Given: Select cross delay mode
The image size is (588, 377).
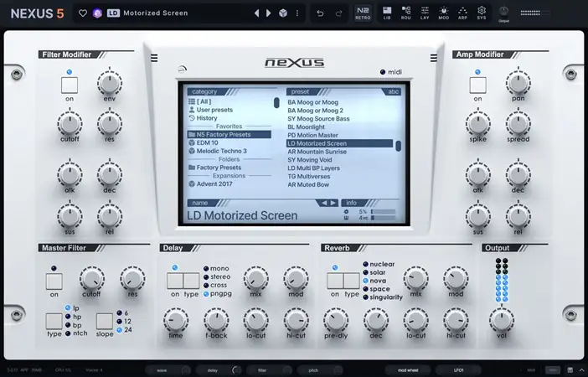Looking at the screenshot, I should 215,285.
